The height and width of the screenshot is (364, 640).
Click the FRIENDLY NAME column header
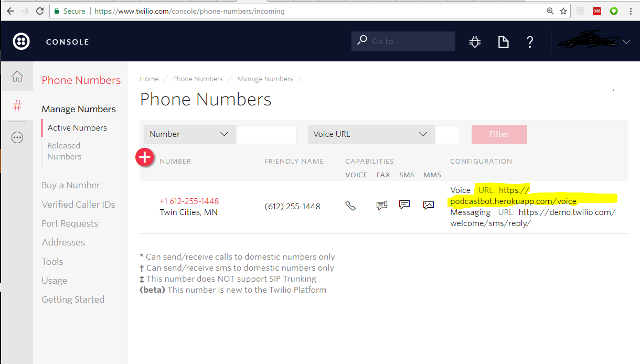[294, 162]
